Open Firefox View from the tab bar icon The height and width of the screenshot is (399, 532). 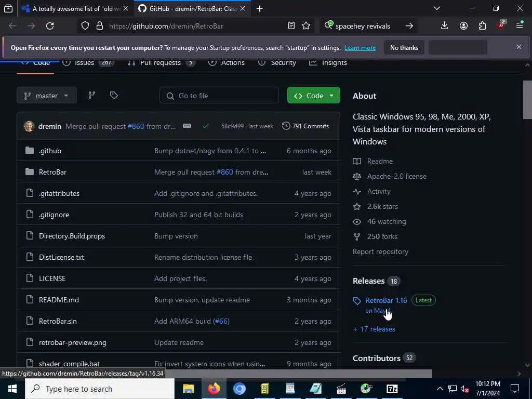(8, 9)
